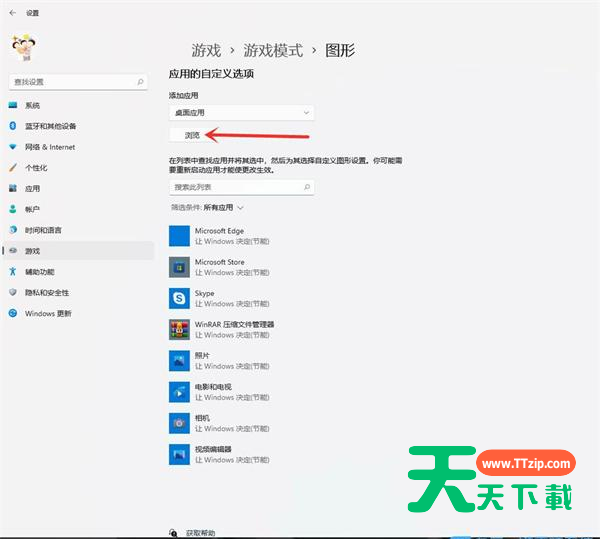Click the Bluetooth icon in sidebar
600x539 pixels.
(13, 126)
